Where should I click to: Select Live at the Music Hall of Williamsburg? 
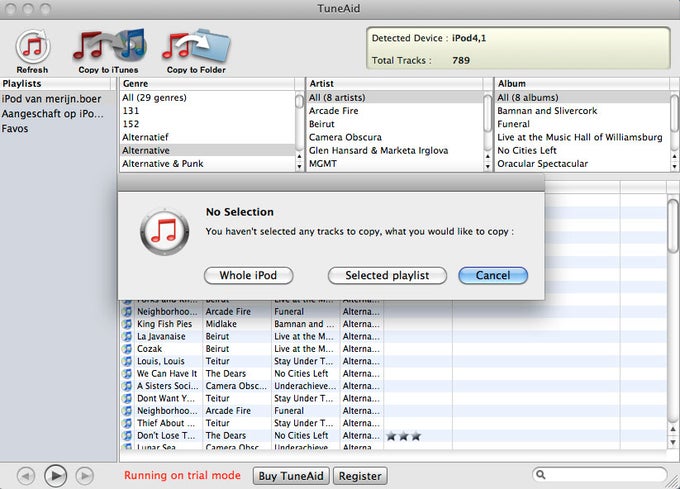582,137
